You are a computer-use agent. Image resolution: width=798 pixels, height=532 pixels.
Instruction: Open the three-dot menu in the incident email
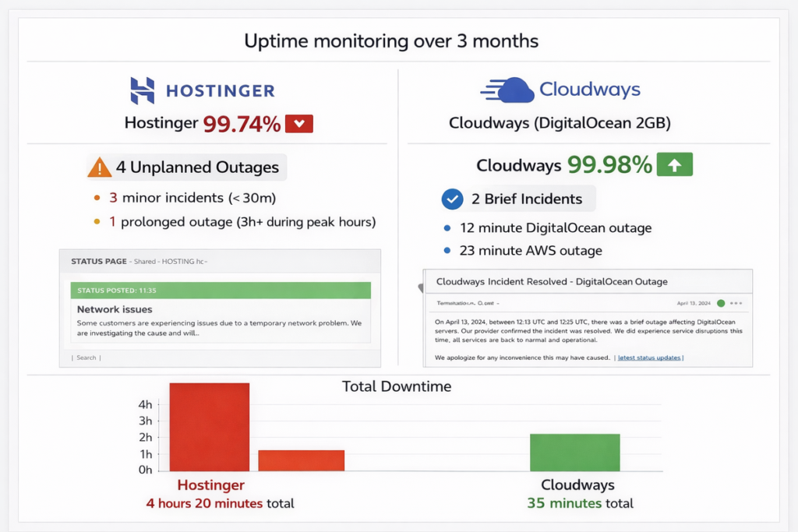736,303
